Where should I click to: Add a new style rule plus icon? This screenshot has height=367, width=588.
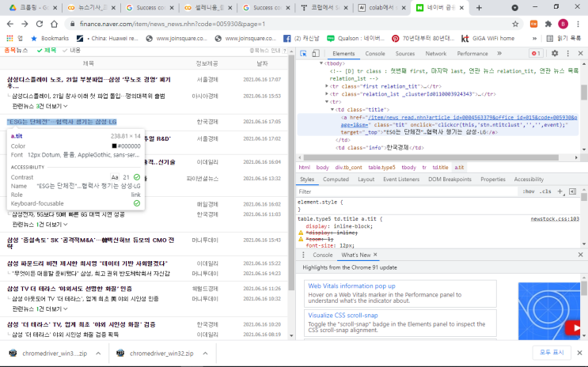click(x=560, y=191)
